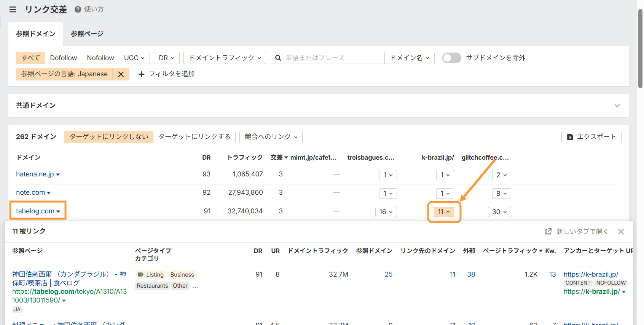Select the Dofollow filter option
The image size is (644, 325).
(x=63, y=58)
